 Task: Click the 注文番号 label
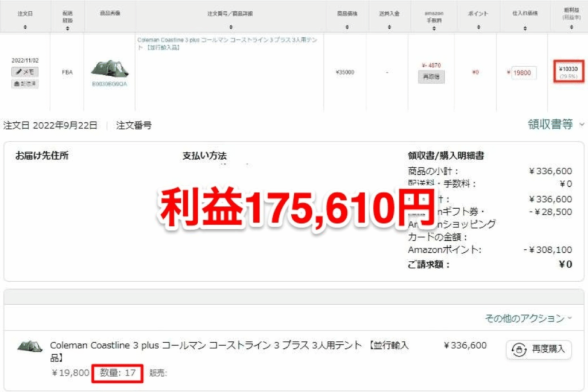pyautogui.click(x=134, y=125)
